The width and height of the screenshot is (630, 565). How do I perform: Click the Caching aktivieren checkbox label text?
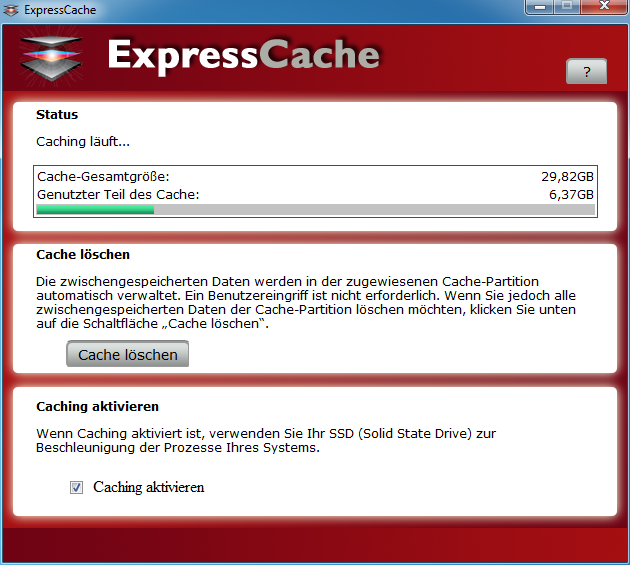point(148,488)
